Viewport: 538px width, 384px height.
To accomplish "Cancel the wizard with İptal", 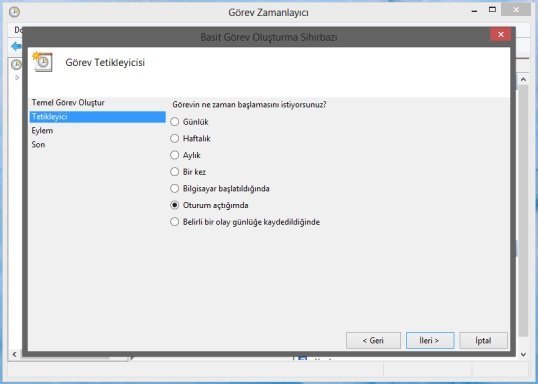I will click(483, 340).
